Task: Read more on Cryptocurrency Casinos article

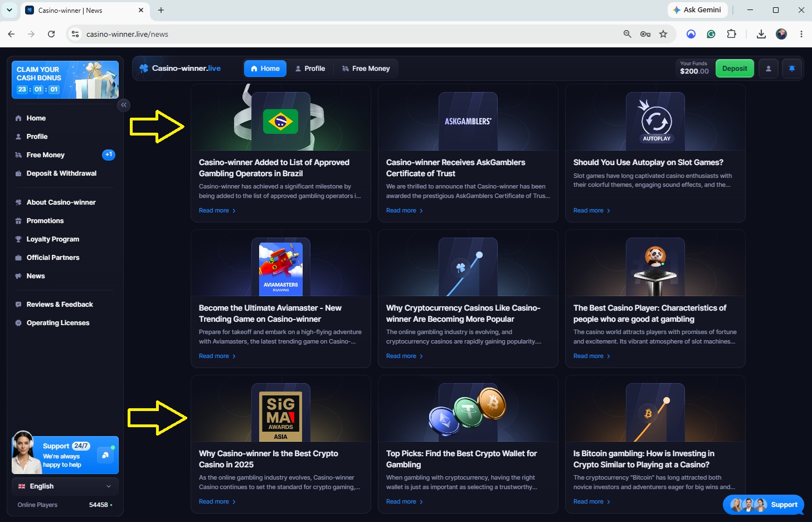Action: click(405, 356)
